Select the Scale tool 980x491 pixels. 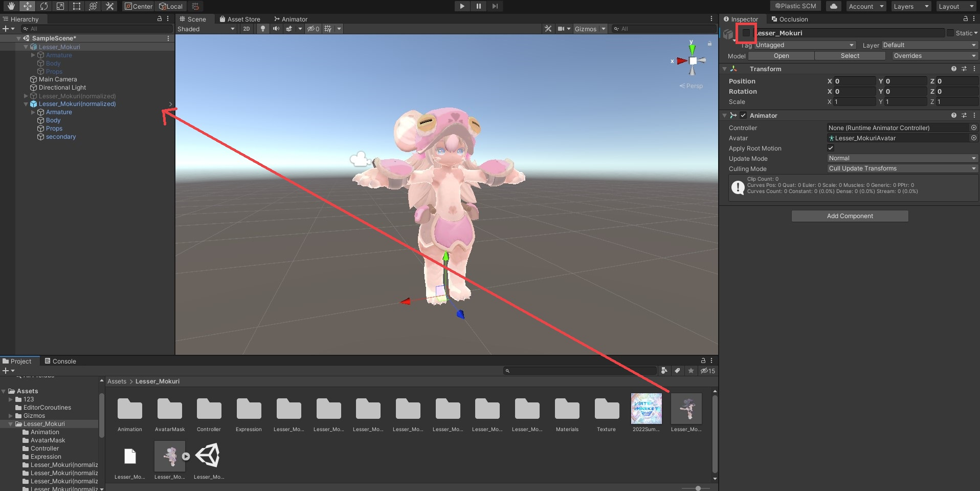pos(60,6)
